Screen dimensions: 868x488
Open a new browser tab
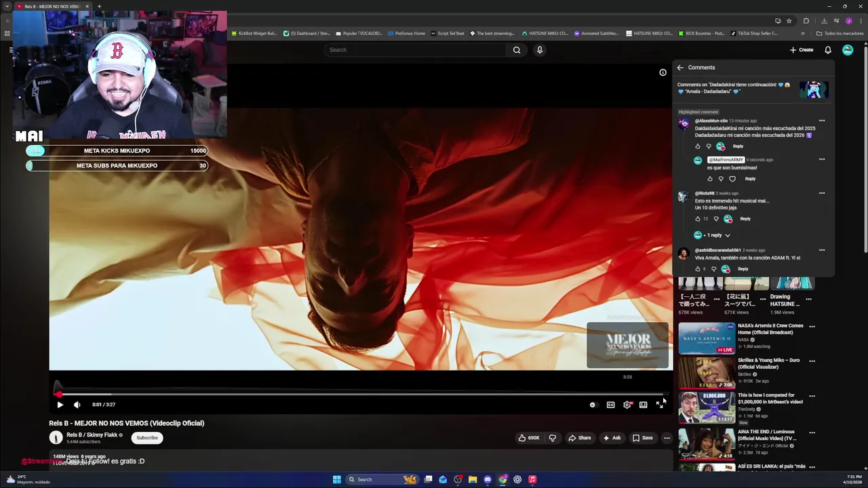[x=99, y=7]
